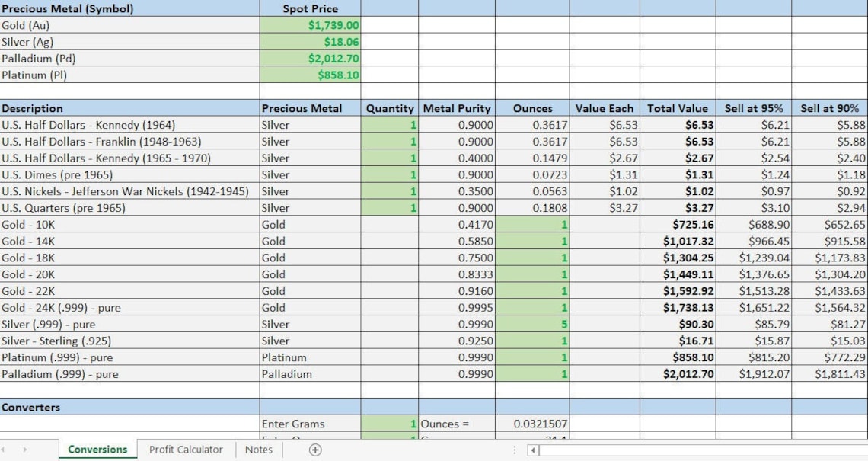Add a new sheet with plus icon

click(x=315, y=450)
